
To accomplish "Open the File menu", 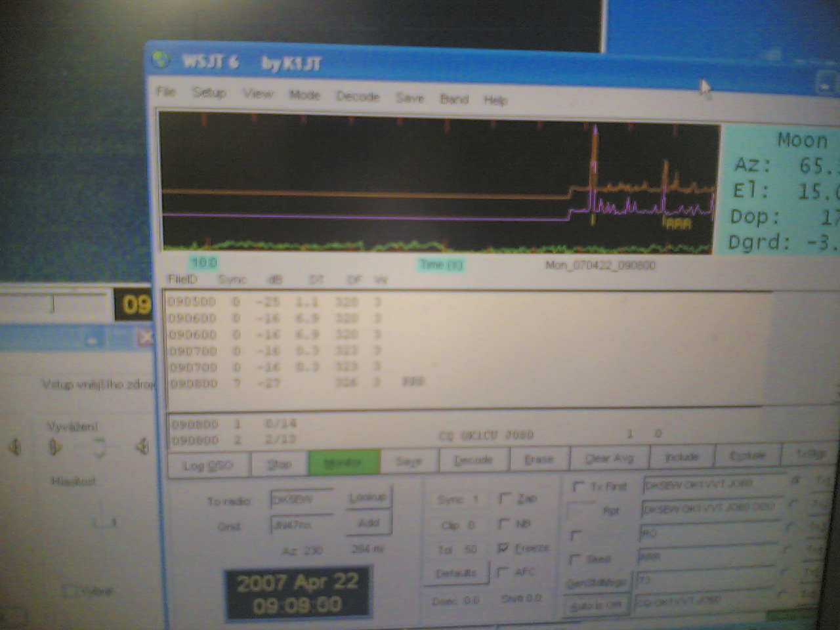I will pos(166,91).
